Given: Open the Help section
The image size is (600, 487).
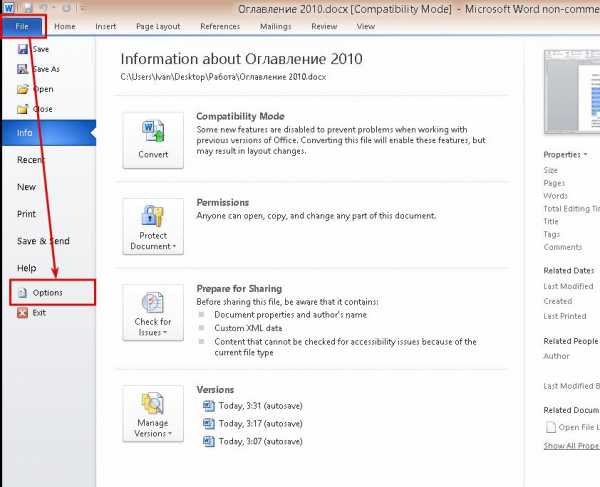Looking at the screenshot, I should point(26,268).
